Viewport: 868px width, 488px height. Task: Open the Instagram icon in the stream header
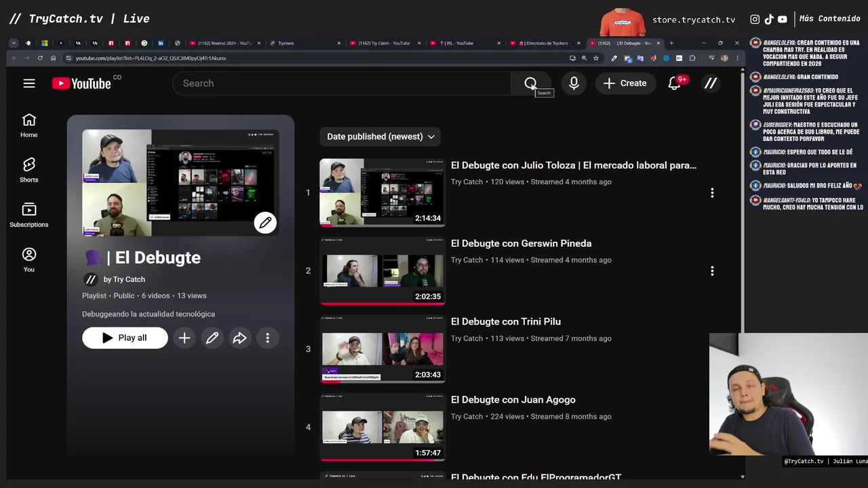(755, 20)
